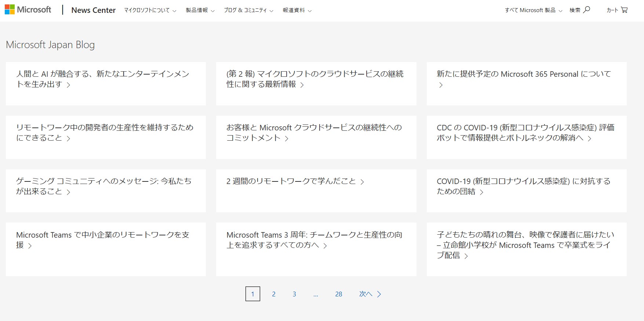Screen dimensions: 644x321
Task: Click the next page arrow chevron
Action: coord(379,294)
